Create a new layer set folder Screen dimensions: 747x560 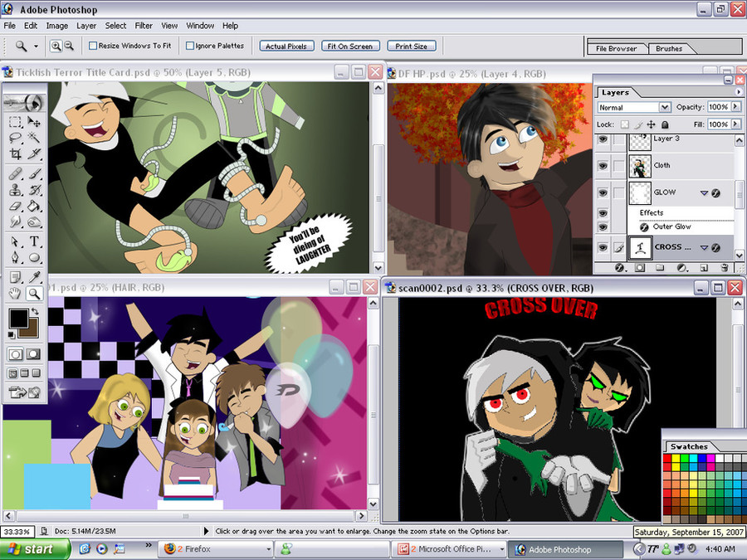pyautogui.click(x=660, y=268)
